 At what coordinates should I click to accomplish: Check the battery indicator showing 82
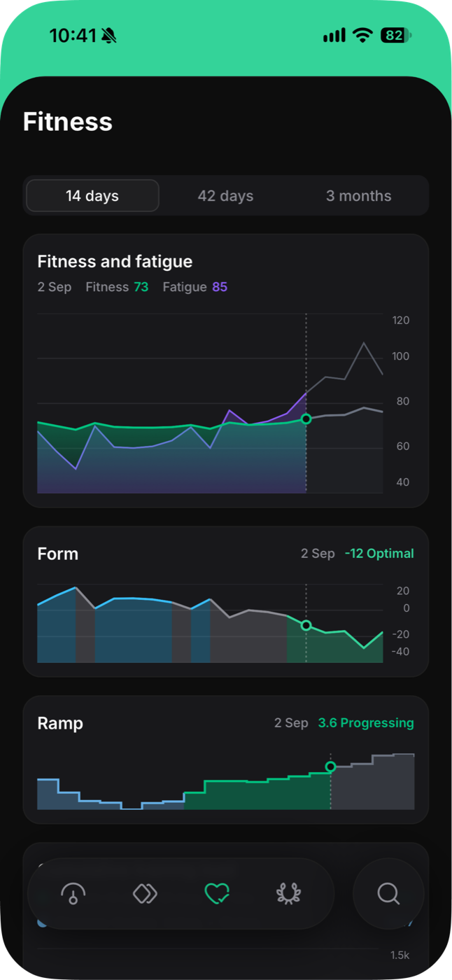(396, 36)
